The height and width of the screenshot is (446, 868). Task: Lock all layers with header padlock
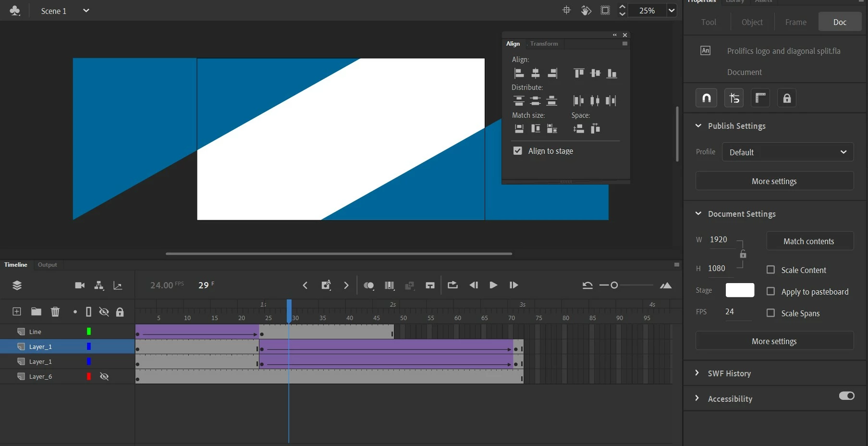coord(120,311)
